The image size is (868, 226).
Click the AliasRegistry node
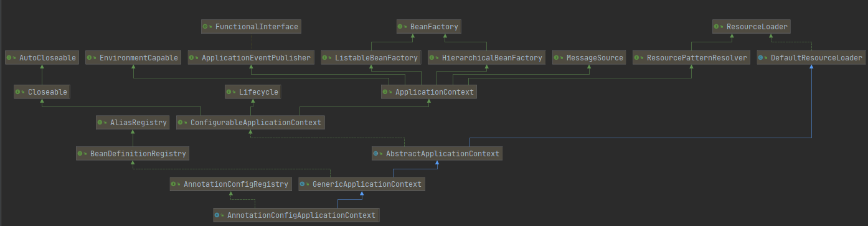133,123
